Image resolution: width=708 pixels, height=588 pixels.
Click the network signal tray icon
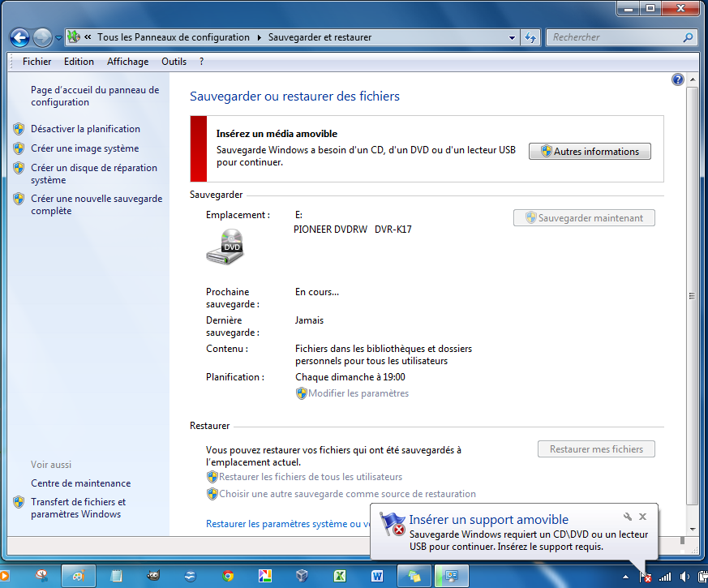pyautogui.click(x=665, y=577)
